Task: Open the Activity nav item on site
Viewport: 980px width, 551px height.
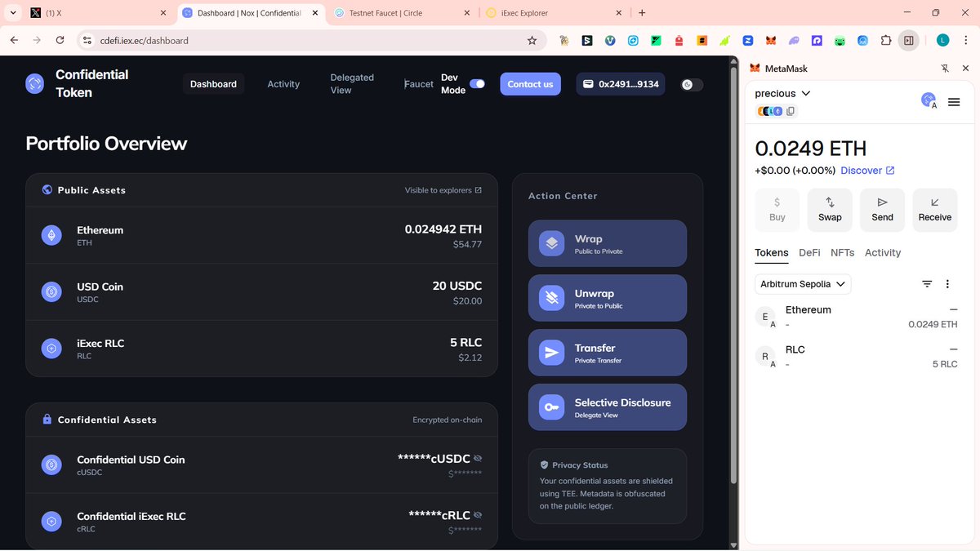Action: (x=283, y=84)
